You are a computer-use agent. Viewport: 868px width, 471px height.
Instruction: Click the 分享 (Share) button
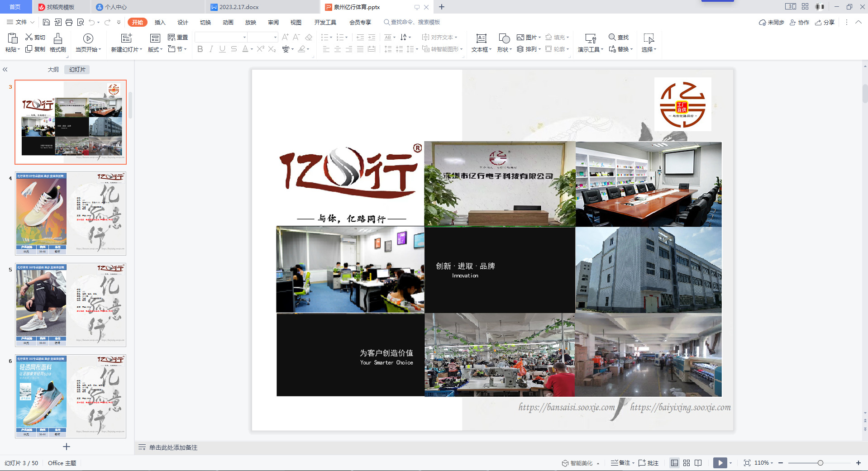coord(825,22)
